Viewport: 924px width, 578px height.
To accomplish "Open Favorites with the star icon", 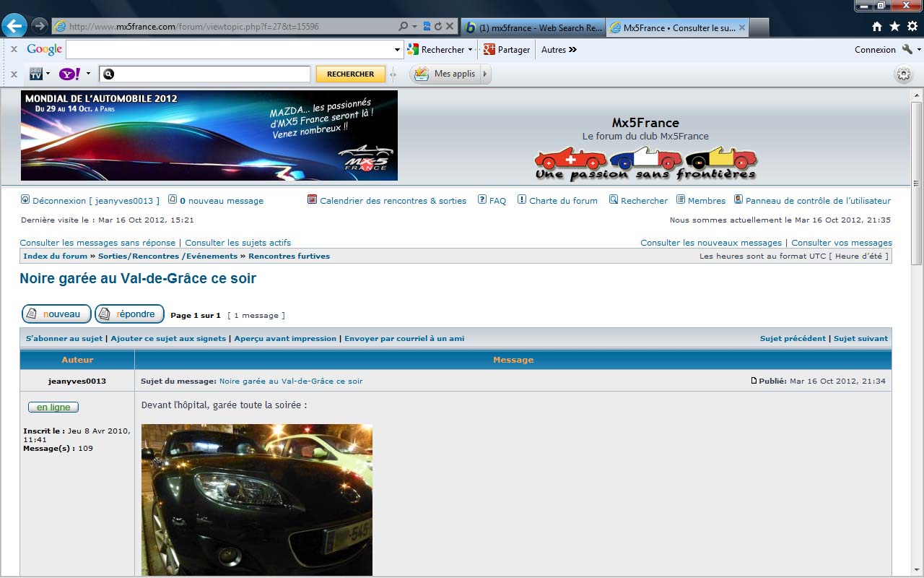I will 894,27.
